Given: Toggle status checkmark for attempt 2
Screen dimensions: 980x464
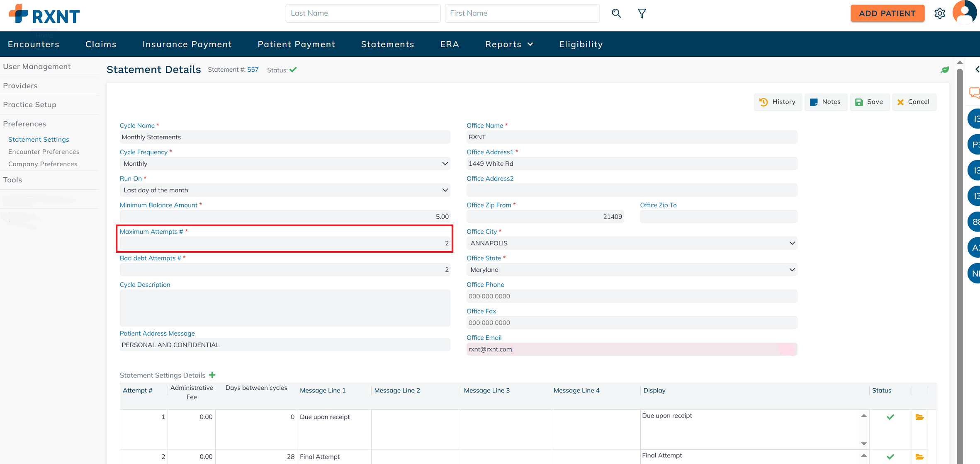Looking at the screenshot, I should pyautogui.click(x=890, y=457).
